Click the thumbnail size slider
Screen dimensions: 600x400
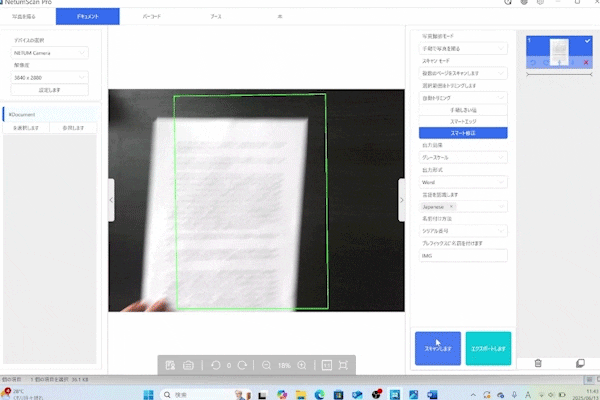558,73
